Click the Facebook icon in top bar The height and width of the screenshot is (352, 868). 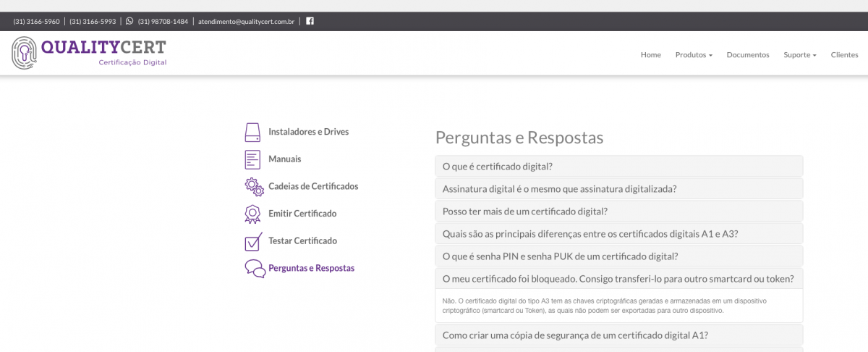(x=310, y=21)
